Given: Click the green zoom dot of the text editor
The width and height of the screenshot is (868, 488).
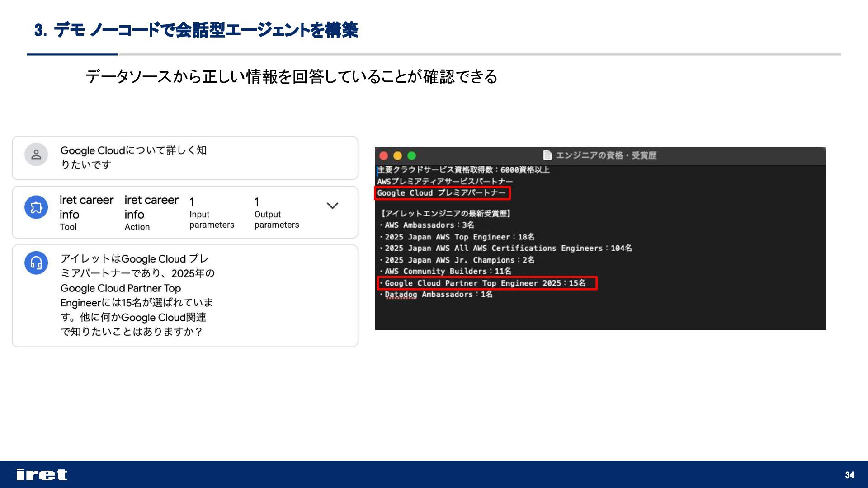Looking at the screenshot, I should click(412, 155).
